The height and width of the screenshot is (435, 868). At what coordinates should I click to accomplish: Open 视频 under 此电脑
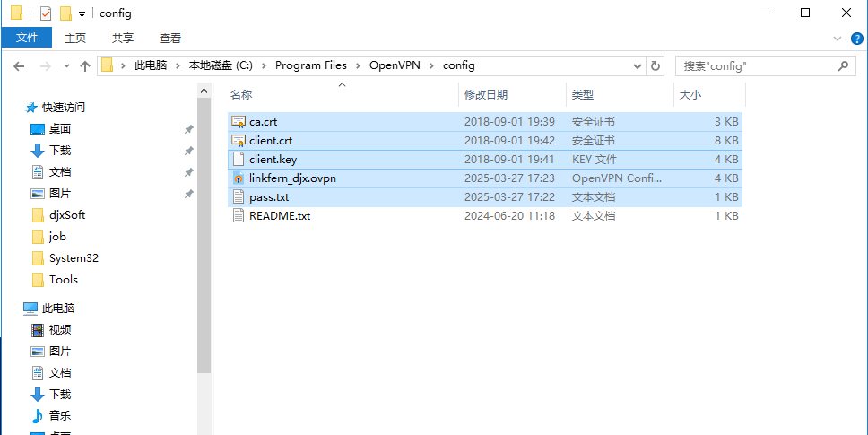coord(60,330)
